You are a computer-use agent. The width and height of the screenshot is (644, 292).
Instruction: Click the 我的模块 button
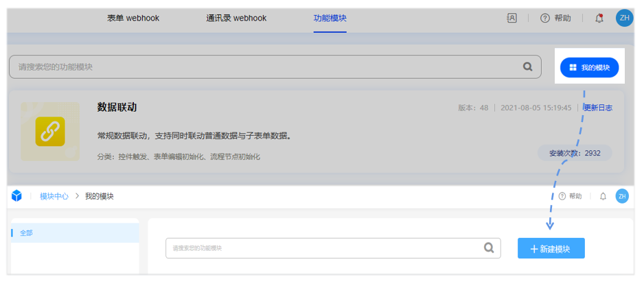click(x=589, y=67)
